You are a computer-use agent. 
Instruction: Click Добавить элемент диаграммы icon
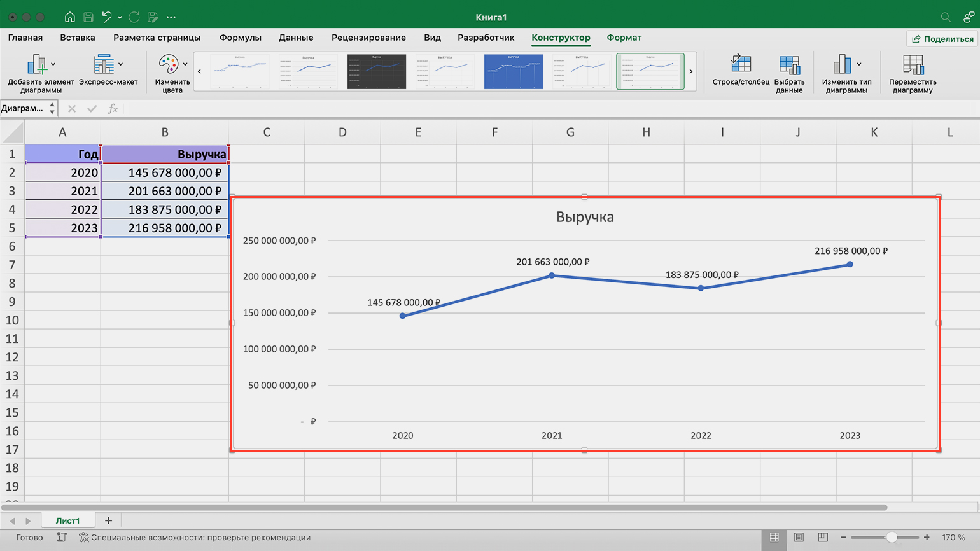tap(36, 64)
